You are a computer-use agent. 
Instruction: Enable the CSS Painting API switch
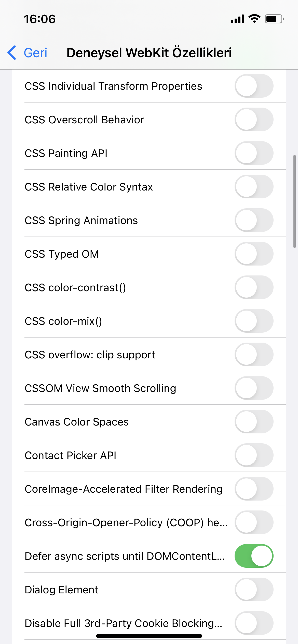(254, 153)
